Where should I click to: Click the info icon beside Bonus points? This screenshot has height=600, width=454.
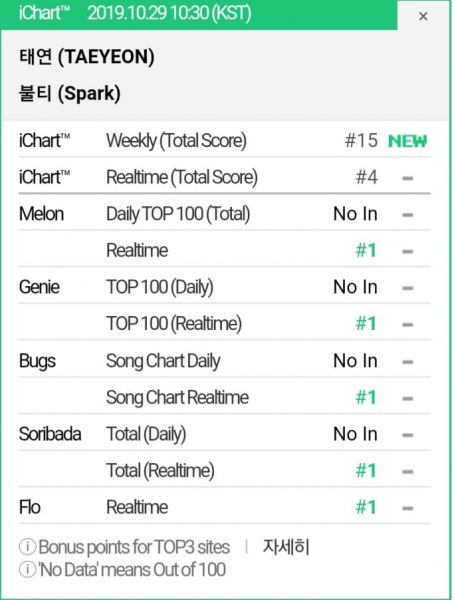point(27,547)
